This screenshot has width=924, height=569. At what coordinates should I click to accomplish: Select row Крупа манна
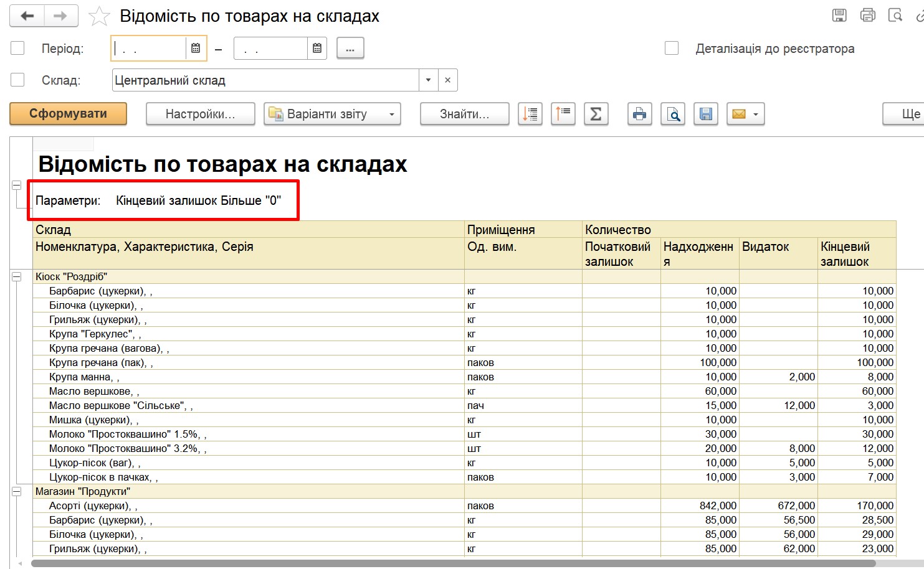tap(465, 377)
